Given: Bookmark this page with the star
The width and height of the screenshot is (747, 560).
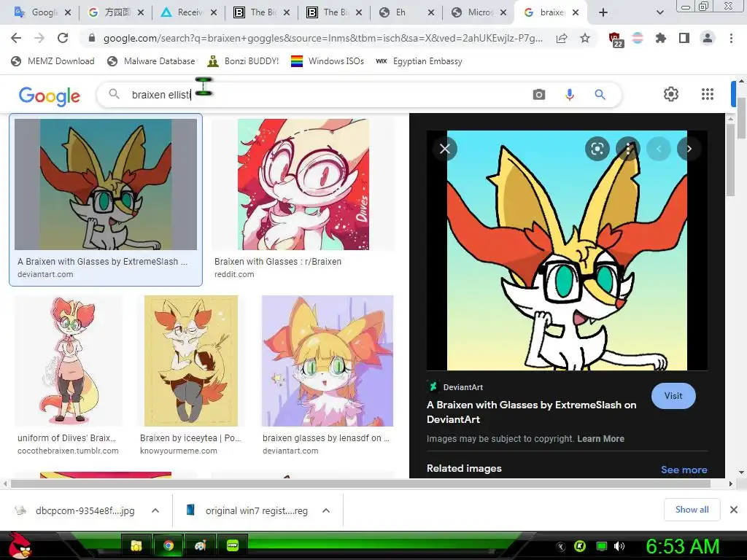Looking at the screenshot, I should click(585, 39).
